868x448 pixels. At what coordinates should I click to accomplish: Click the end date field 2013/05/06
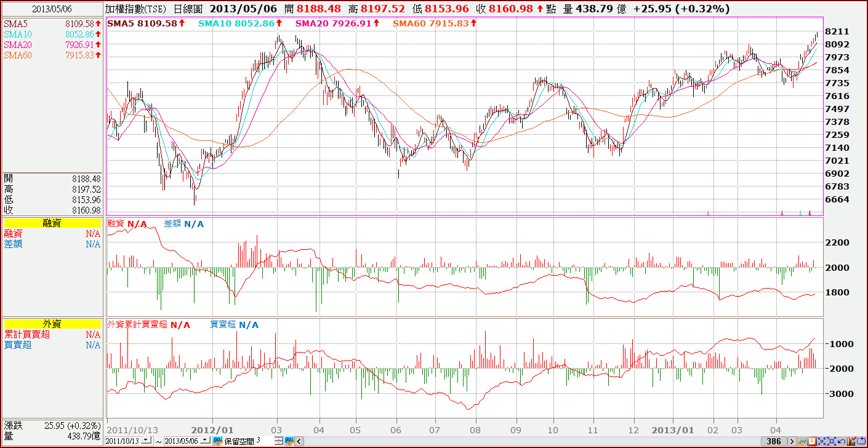click(x=183, y=441)
